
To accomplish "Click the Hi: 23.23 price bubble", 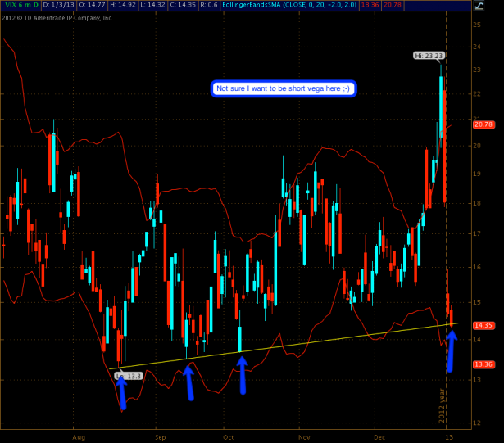I will coord(429,56).
